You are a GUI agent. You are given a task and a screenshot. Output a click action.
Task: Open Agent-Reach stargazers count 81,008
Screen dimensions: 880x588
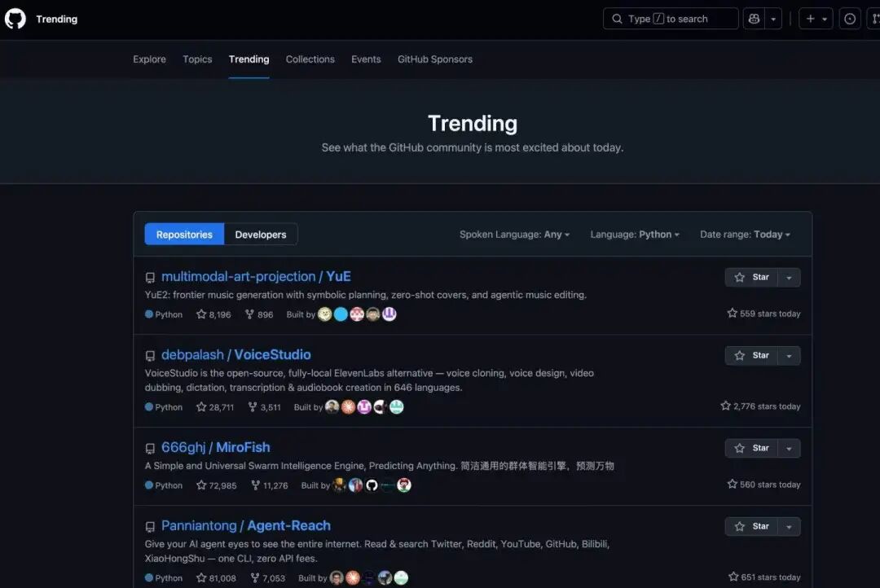217,578
